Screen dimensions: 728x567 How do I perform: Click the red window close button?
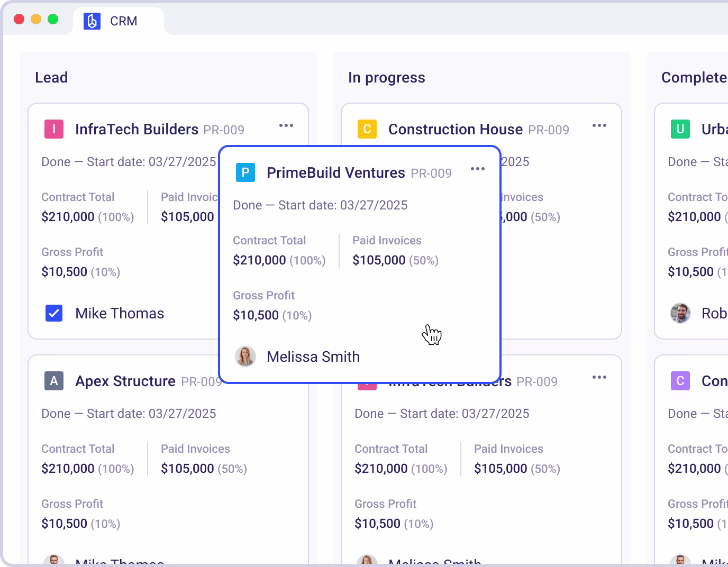tap(19, 19)
